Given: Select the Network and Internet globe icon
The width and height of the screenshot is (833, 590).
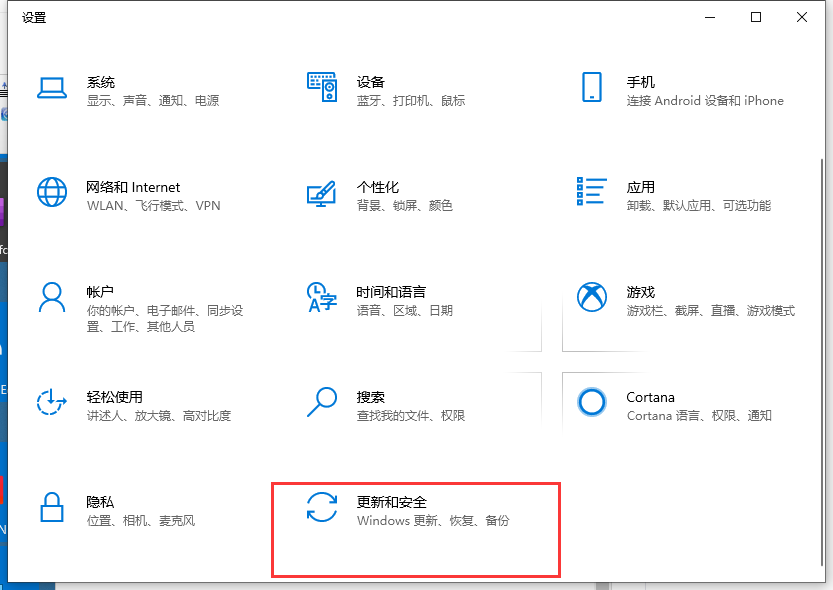Looking at the screenshot, I should (x=52, y=192).
